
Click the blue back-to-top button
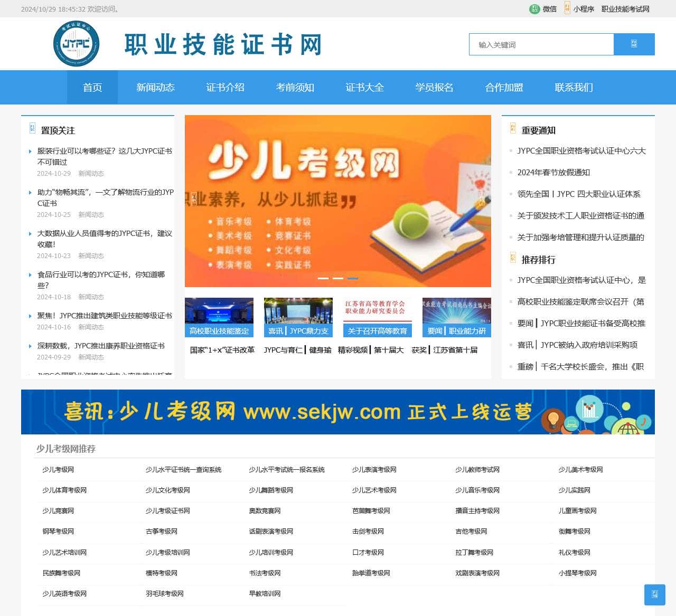pyautogui.click(x=655, y=595)
